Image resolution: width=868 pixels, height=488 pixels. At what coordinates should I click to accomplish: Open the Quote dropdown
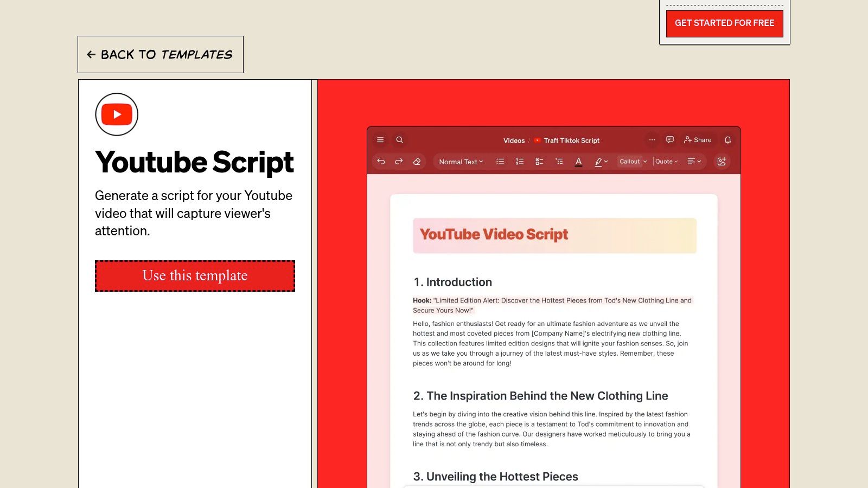(667, 162)
